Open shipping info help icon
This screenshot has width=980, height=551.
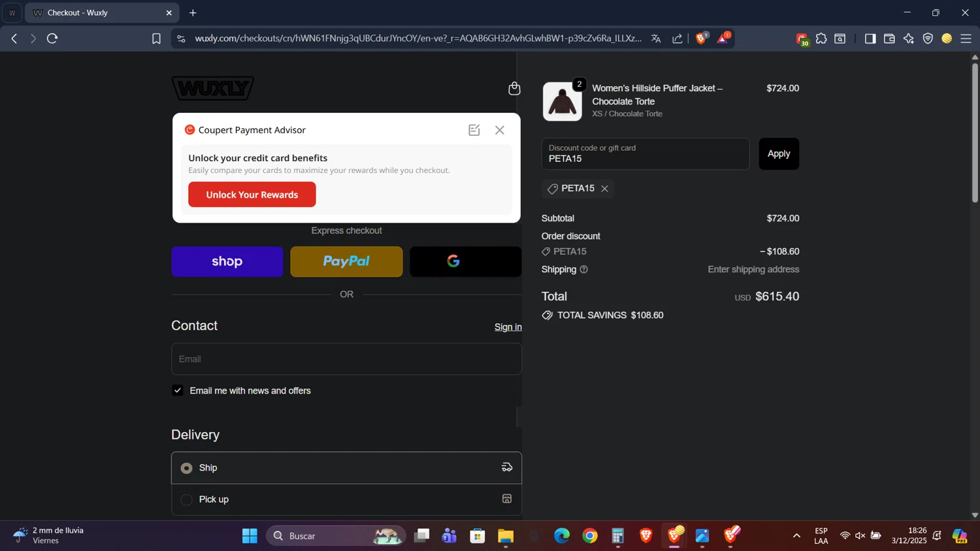[x=584, y=270]
